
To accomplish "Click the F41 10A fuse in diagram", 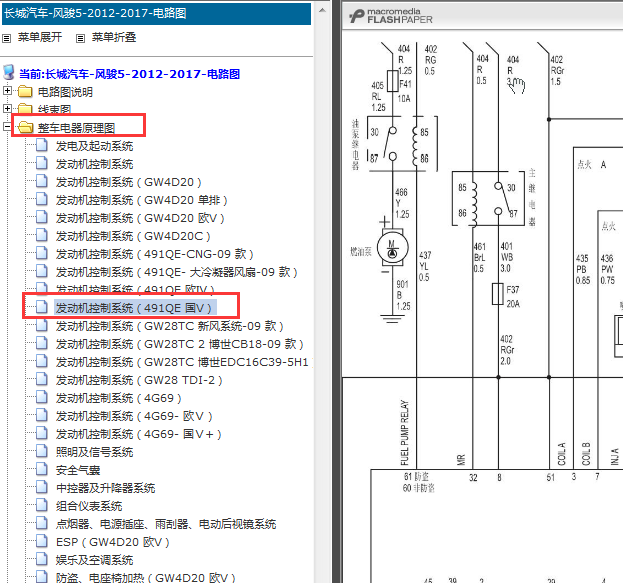I will click(x=393, y=81).
